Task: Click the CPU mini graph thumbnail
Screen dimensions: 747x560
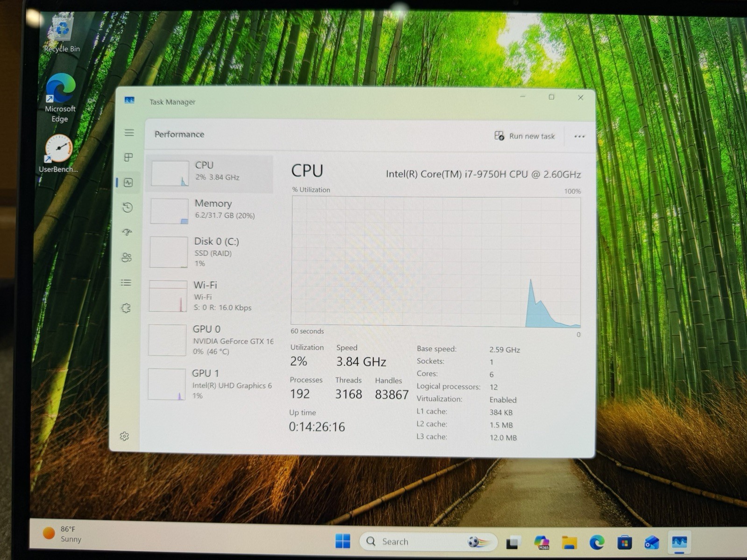Action: click(x=170, y=174)
